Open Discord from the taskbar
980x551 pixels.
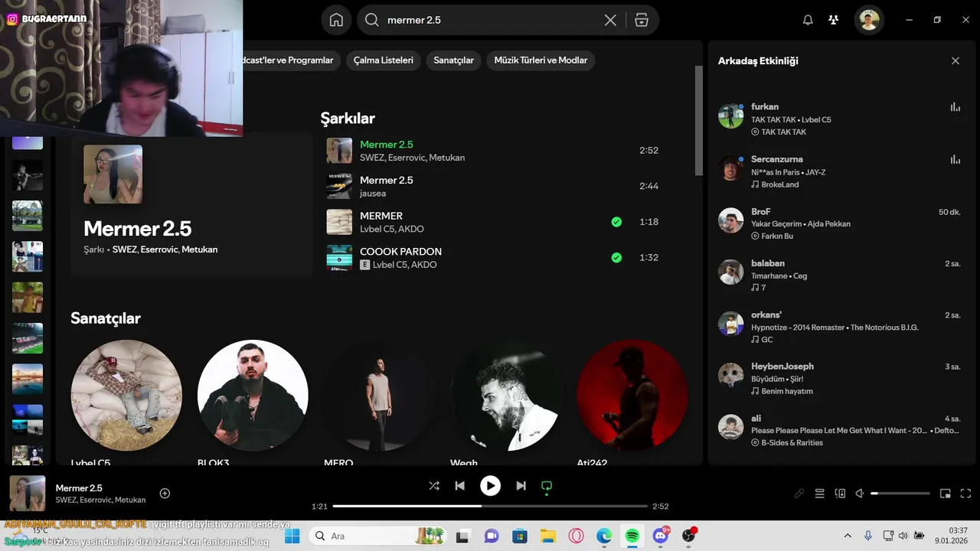[660, 536]
